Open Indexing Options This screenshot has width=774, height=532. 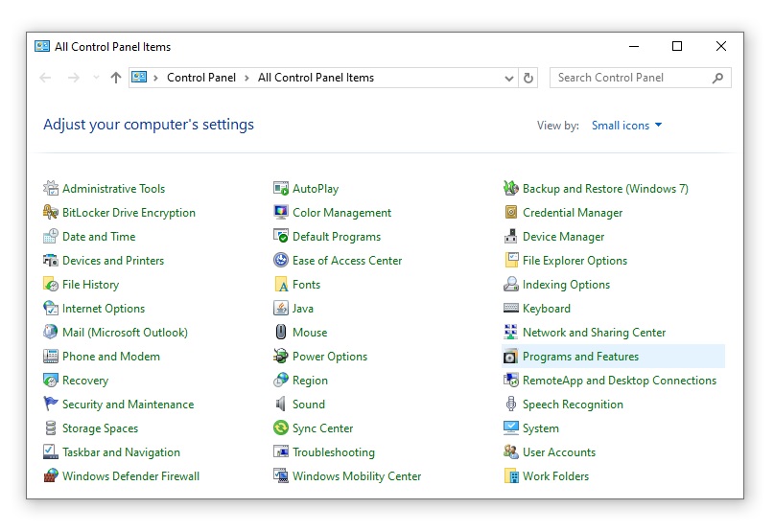566,285
